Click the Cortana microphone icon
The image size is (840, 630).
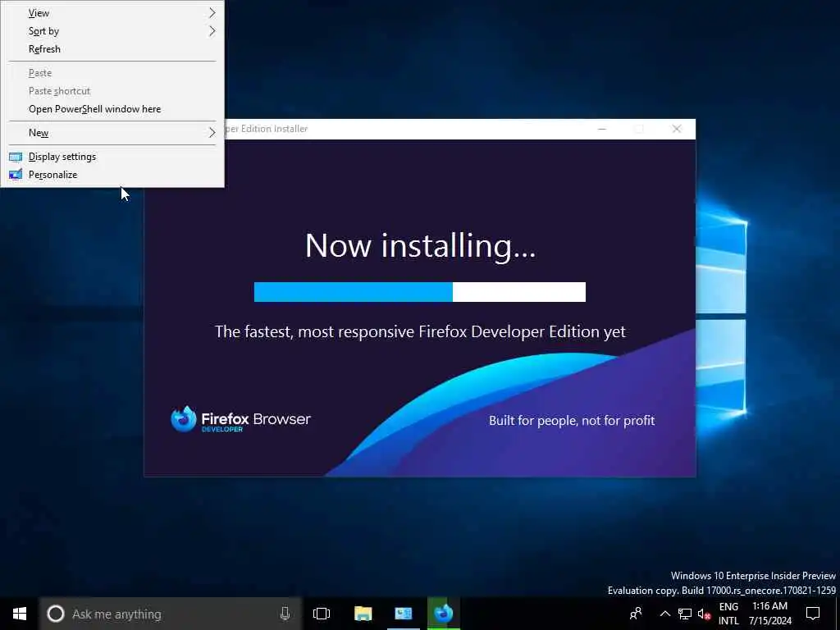(x=285, y=614)
